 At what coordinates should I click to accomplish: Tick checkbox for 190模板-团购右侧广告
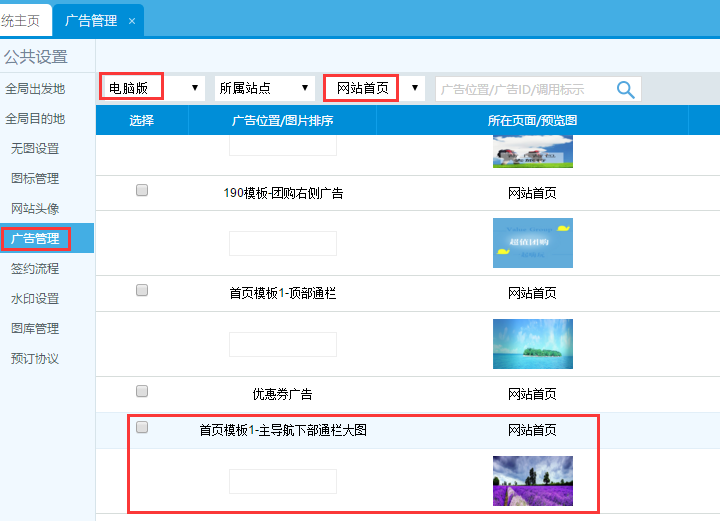pyautogui.click(x=142, y=190)
